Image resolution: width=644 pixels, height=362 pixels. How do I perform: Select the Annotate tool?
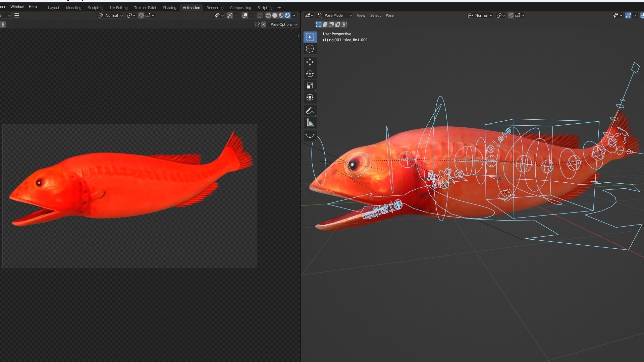tap(310, 111)
